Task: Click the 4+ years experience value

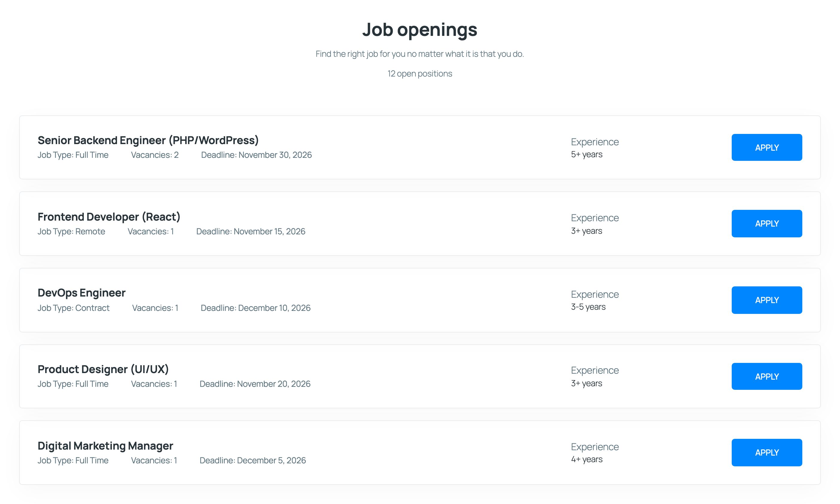Action: coord(587,459)
